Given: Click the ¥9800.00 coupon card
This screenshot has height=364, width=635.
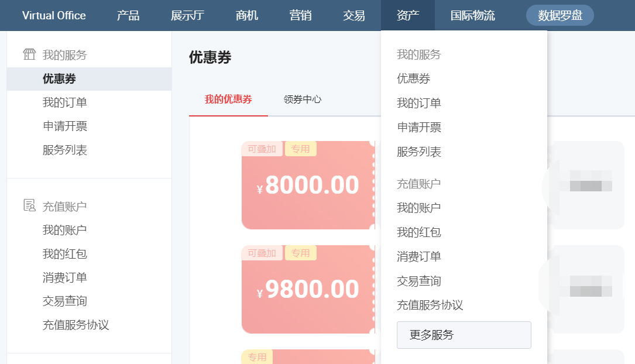Looking at the screenshot, I should click(308, 289).
